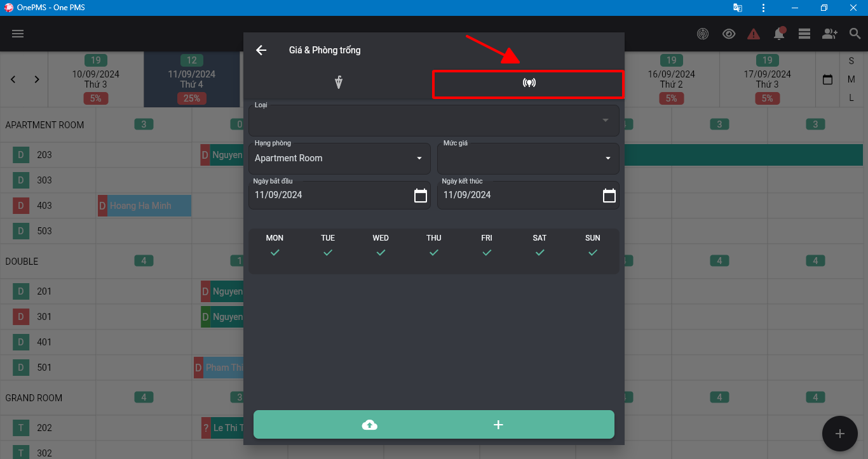The image size is (868, 459).
Task: Expand the Loại dropdown
Action: (434, 120)
